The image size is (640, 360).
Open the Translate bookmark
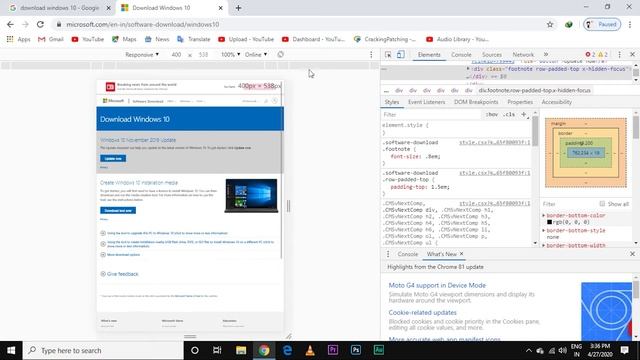193,39
